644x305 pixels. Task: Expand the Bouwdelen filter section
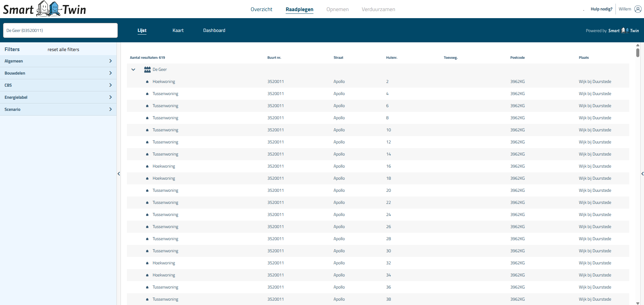click(58, 73)
